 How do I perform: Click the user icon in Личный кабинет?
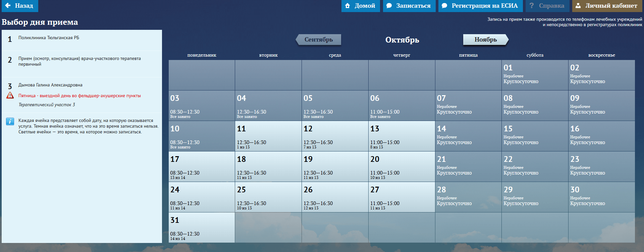578,6
